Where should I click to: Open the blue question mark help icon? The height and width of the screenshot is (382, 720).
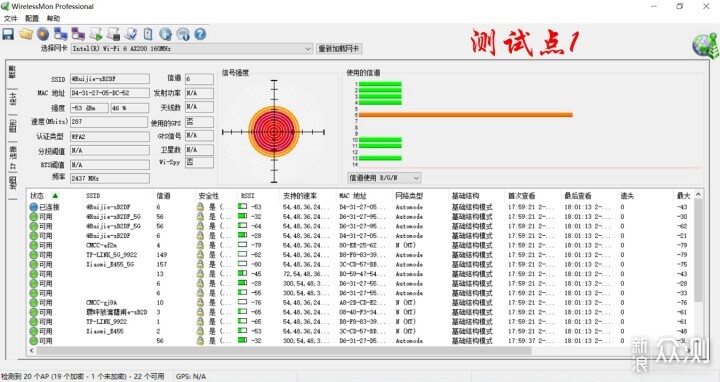click(x=200, y=34)
